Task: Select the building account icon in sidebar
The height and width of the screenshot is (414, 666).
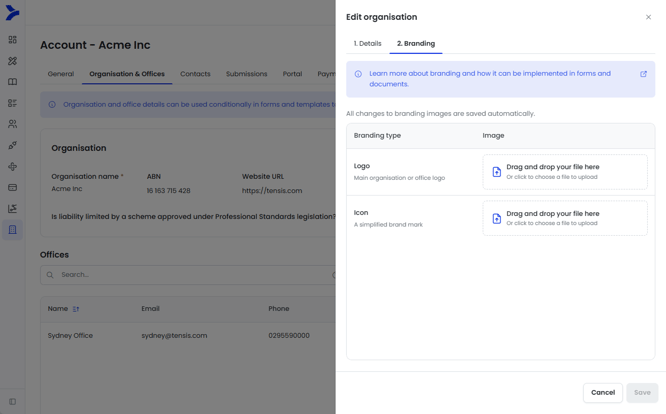Action: [12, 230]
